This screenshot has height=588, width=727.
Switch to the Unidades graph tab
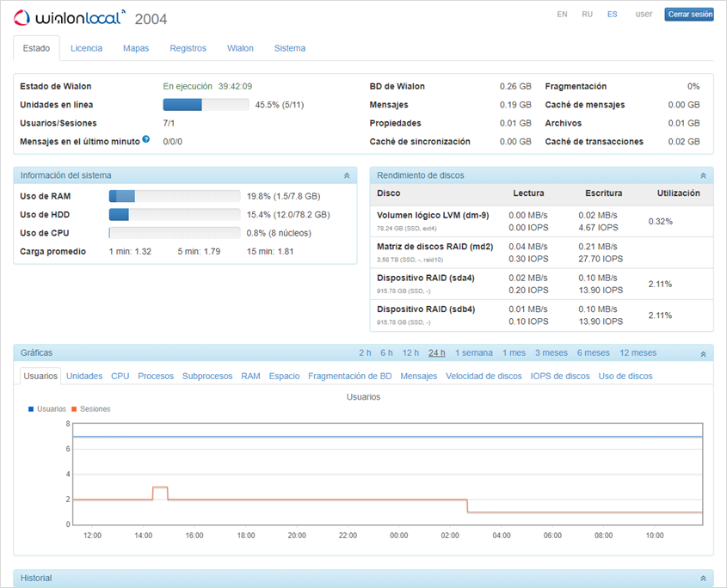pos(84,377)
